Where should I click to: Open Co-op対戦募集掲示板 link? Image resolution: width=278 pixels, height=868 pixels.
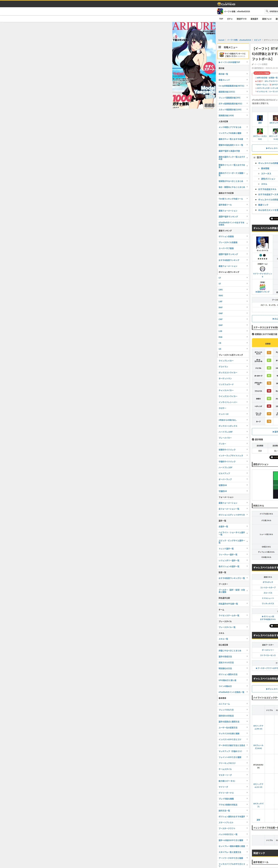coord(231,86)
